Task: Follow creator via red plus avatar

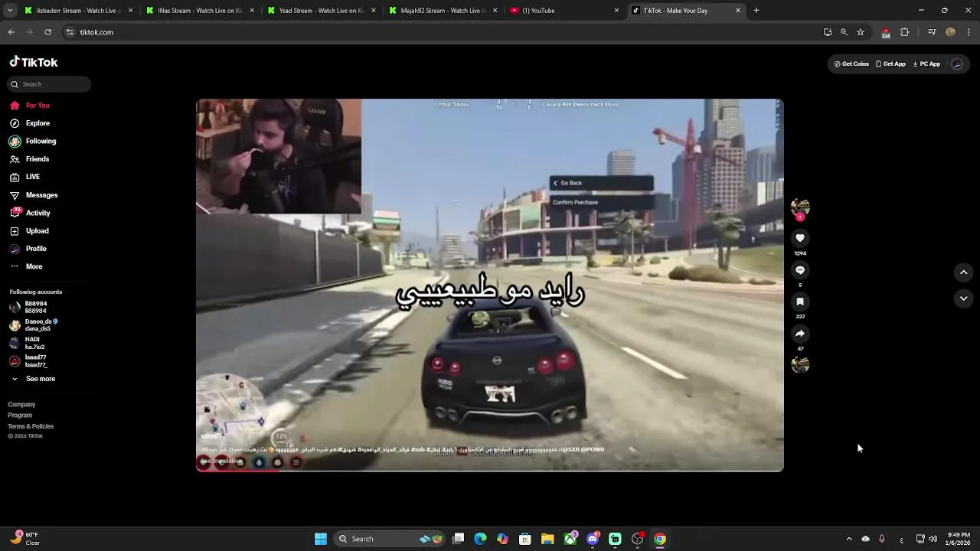Action: point(800,217)
